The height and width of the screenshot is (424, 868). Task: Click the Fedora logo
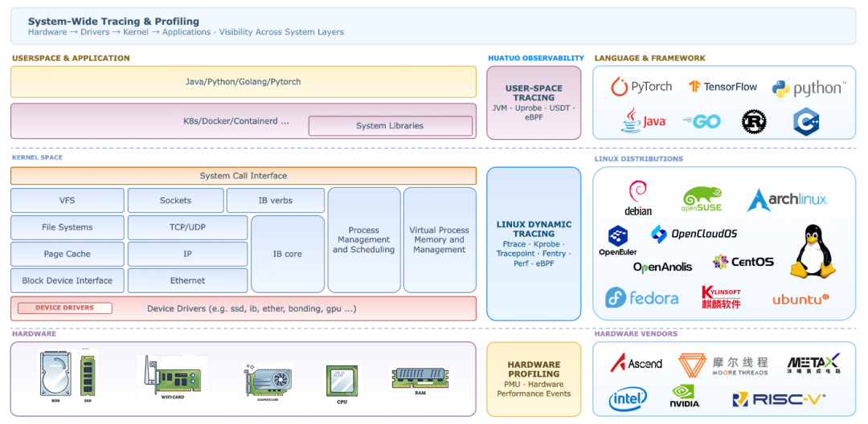(641, 298)
